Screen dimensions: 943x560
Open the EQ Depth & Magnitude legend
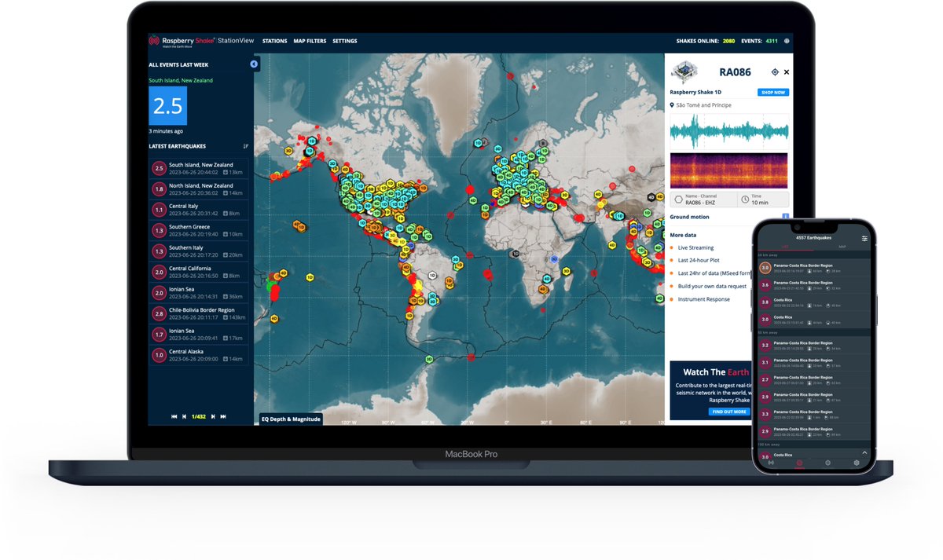(x=291, y=419)
